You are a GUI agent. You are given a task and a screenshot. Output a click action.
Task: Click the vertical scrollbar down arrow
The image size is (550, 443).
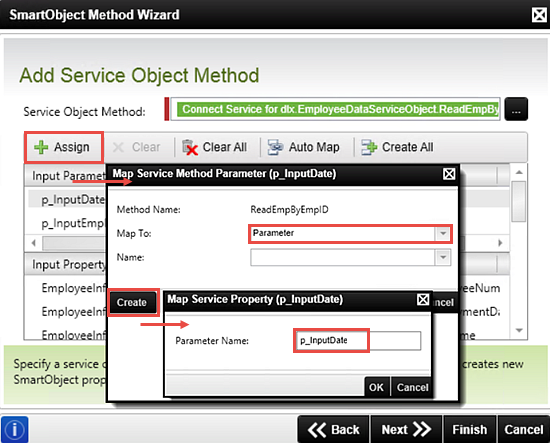coord(519,330)
